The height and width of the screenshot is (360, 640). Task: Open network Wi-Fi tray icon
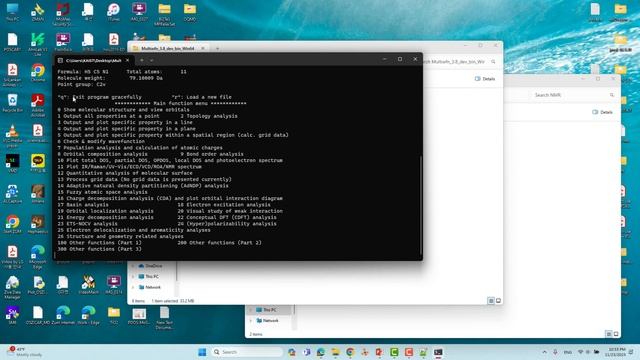pyautogui.click(x=580, y=352)
